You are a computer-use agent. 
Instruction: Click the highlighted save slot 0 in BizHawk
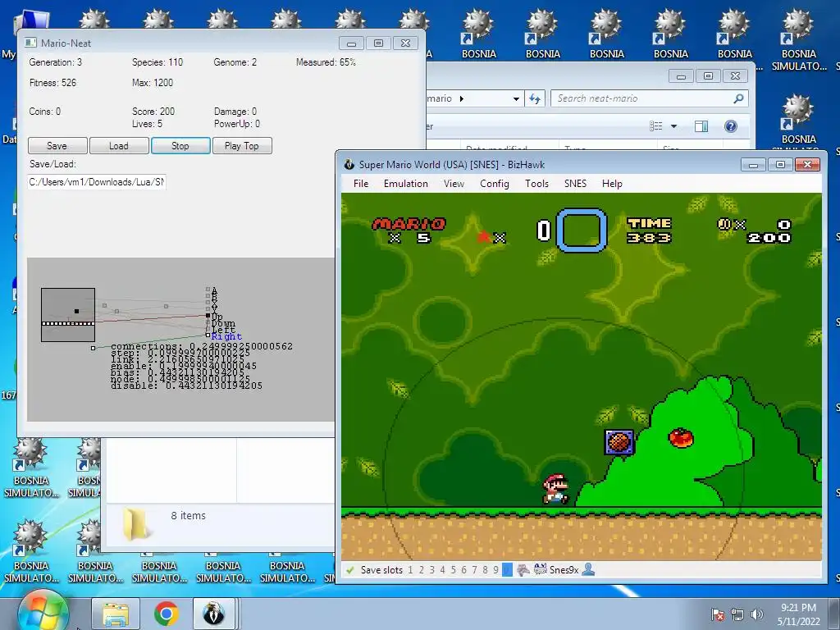(507, 570)
